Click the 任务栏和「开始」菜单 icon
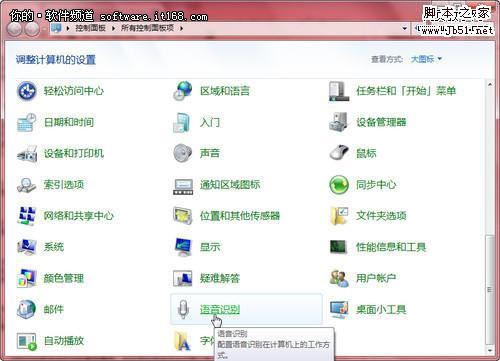The height and width of the screenshot is (361, 500). (339, 91)
